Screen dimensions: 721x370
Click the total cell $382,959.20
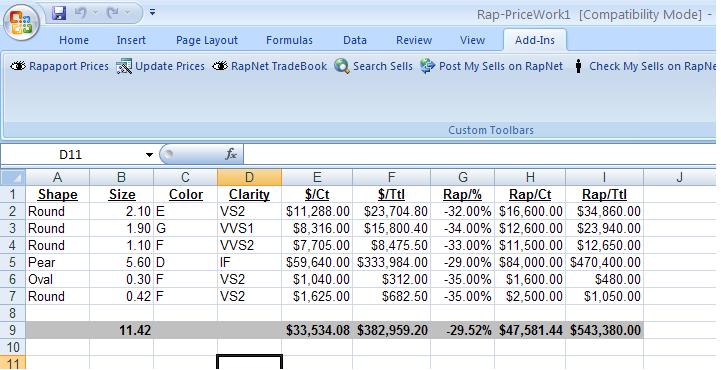point(392,330)
